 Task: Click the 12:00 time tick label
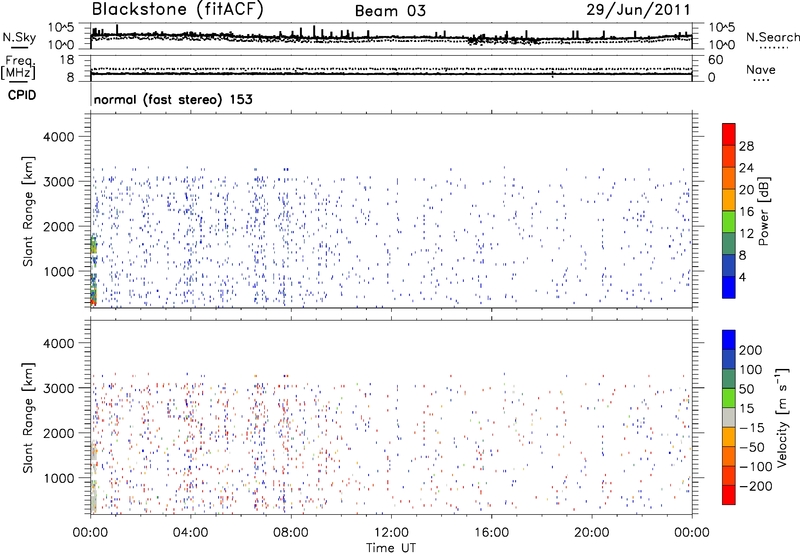[x=391, y=533]
